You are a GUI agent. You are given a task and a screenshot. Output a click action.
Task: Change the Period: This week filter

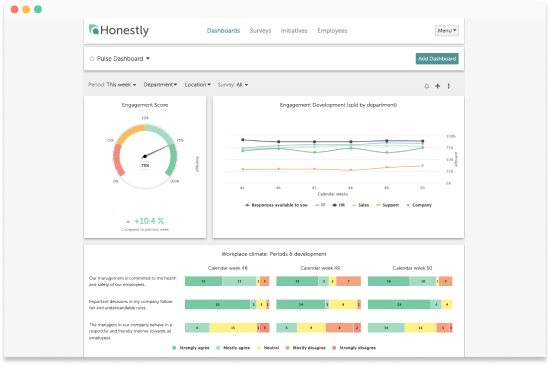tap(112, 85)
